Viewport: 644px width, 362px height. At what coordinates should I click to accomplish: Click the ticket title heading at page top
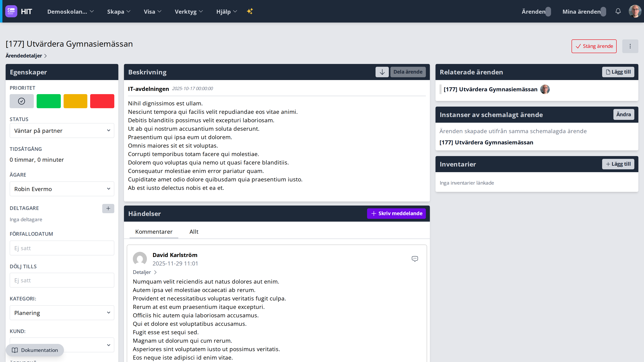tap(69, 44)
